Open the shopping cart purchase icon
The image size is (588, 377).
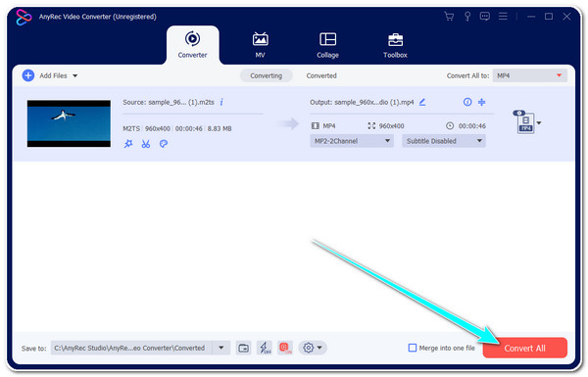449,16
